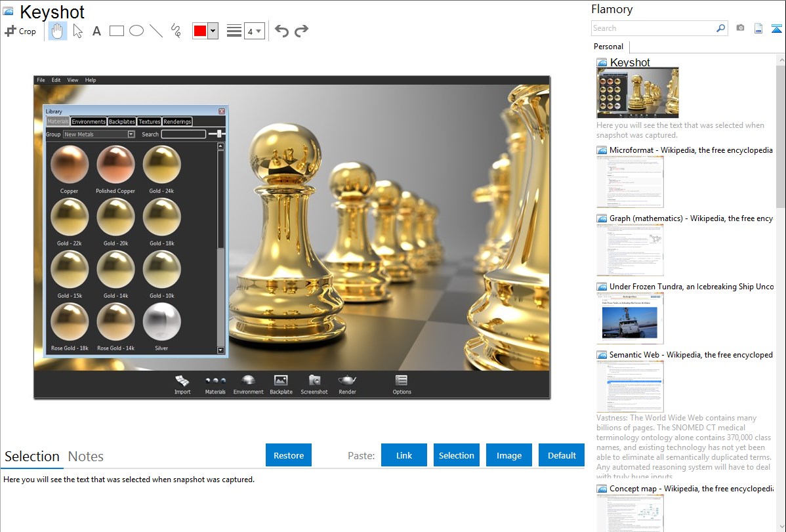
Task: Select the straight line tool
Action: [156, 31]
